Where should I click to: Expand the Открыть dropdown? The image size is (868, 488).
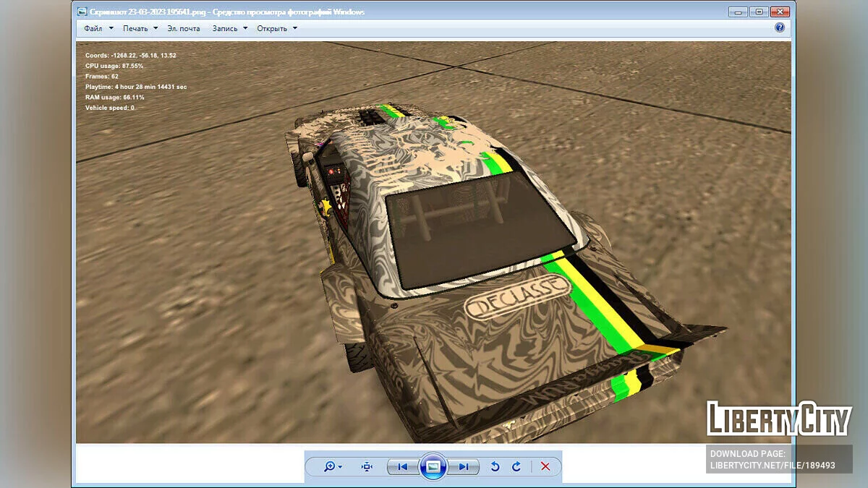coord(276,29)
